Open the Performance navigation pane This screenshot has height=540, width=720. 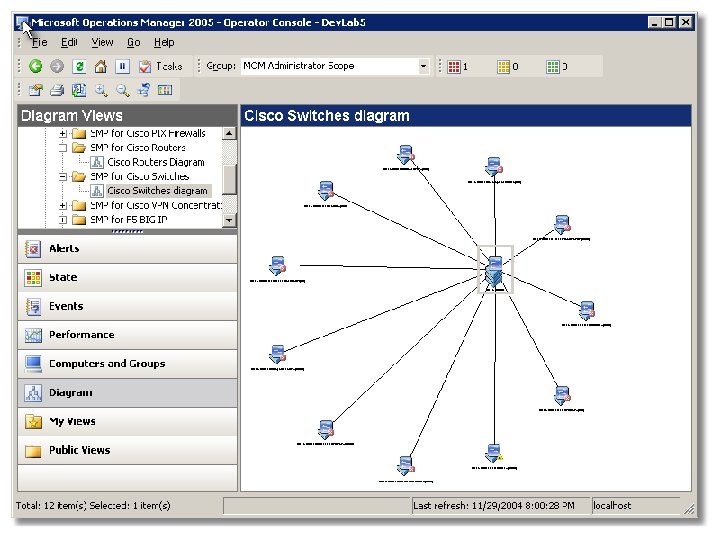(127, 335)
